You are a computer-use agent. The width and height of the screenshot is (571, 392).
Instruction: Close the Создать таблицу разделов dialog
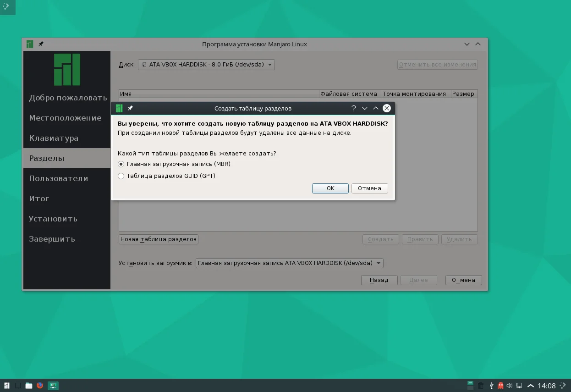coord(387,109)
